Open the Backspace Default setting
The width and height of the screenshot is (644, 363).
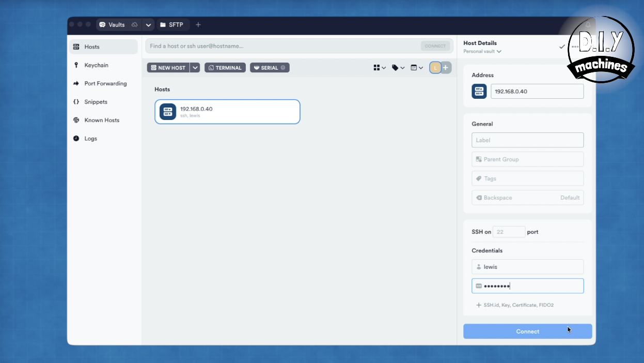point(528,198)
